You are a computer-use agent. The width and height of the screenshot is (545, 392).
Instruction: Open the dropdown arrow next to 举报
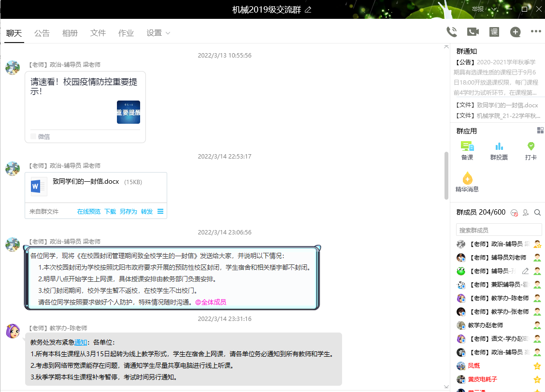[494, 9]
